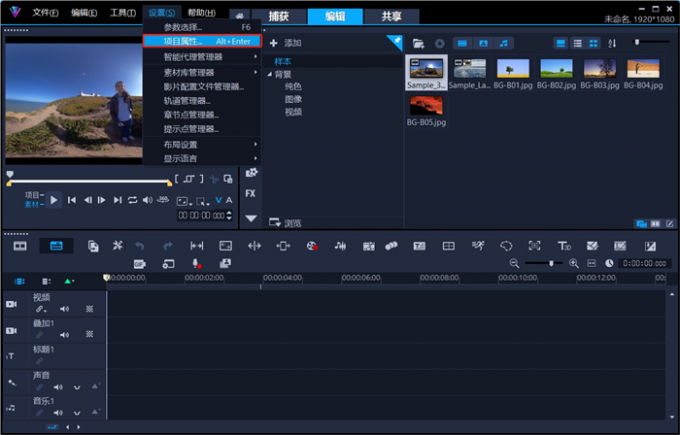Click the FX filter panel icon
Image resolution: width=680 pixels, height=435 pixels.
tap(250, 193)
